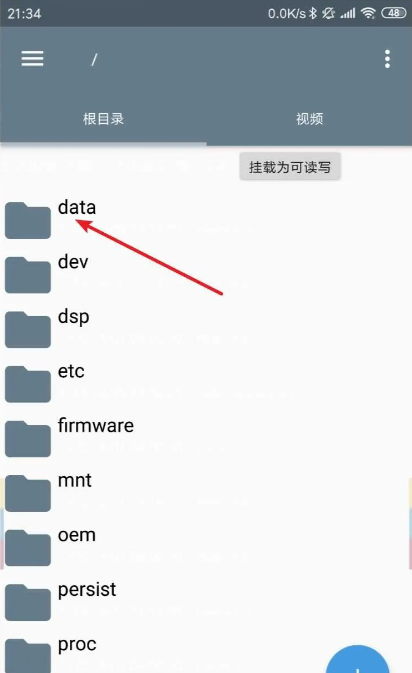The image size is (412, 673).
Task: Open the three-dot overflow menu
Action: pos(387,59)
